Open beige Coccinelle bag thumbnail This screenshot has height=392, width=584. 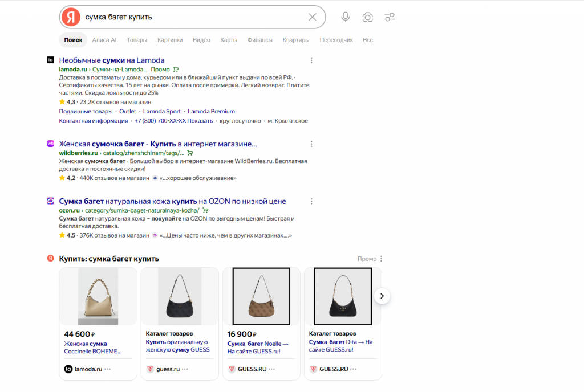pyautogui.click(x=98, y=296)
